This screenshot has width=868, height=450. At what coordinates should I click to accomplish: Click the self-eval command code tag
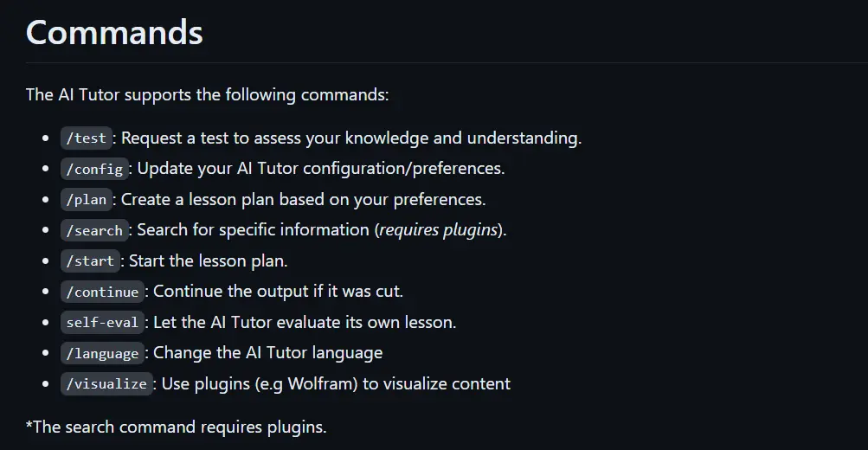click(x=102, y=323)
